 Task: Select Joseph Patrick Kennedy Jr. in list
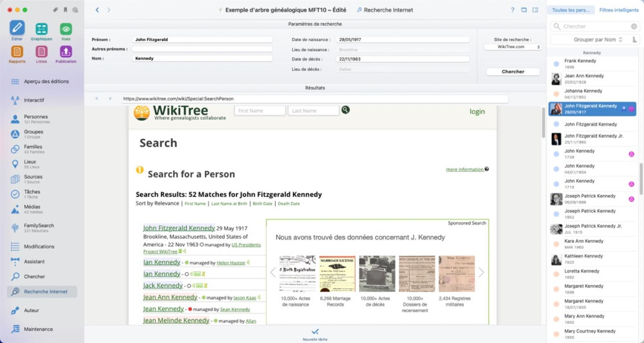pyautogui.click(x=593, y=229)
